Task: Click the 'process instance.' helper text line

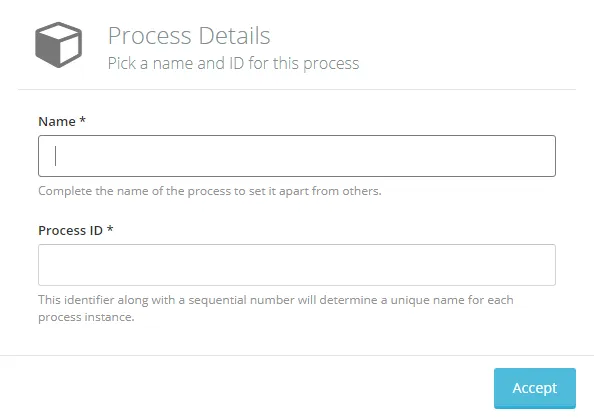Action: (86, 317)
